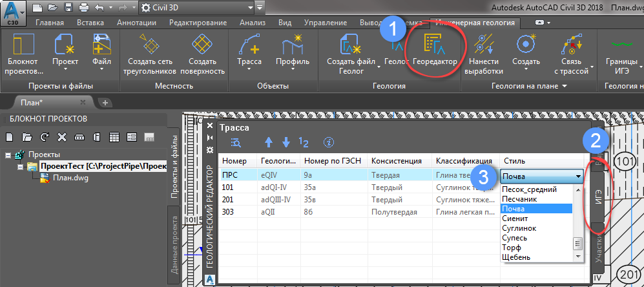Image resolution: width=644 pixels, height=287 pixels.
Task: Switch to the ИГЭ vertical tab
Action: click(x=598, y=197)
